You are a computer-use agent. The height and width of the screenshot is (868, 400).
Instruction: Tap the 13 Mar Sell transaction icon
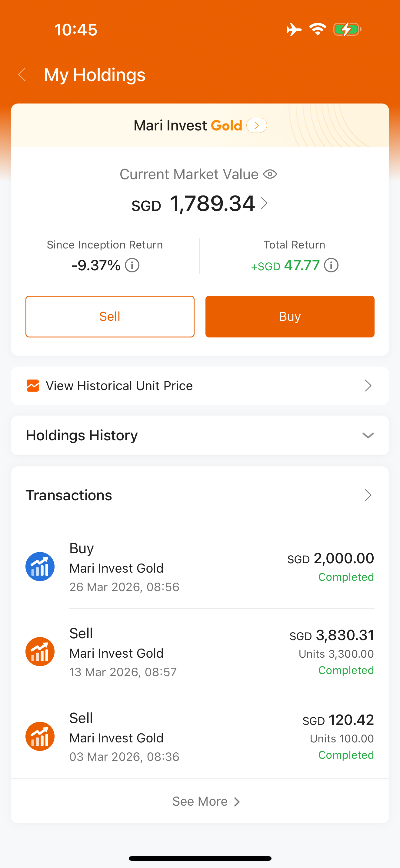pyautogui.click(x=40, y=651)
